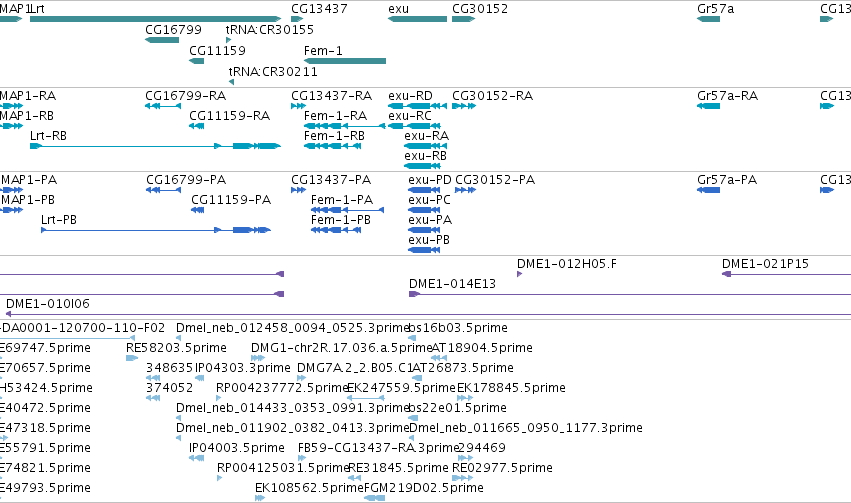Click the exu-PB protein
Image resolution: width=851 pixels, height=503 pixels.
(x=424, y=250)
